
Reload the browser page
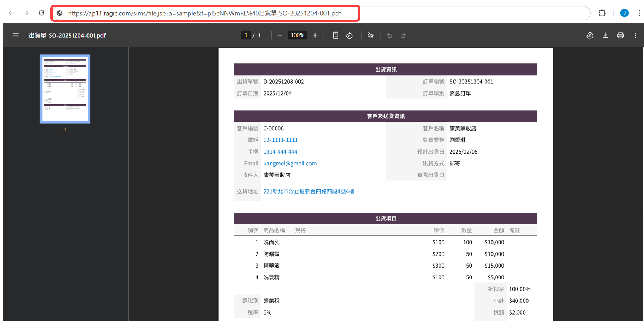coord(41,13)
